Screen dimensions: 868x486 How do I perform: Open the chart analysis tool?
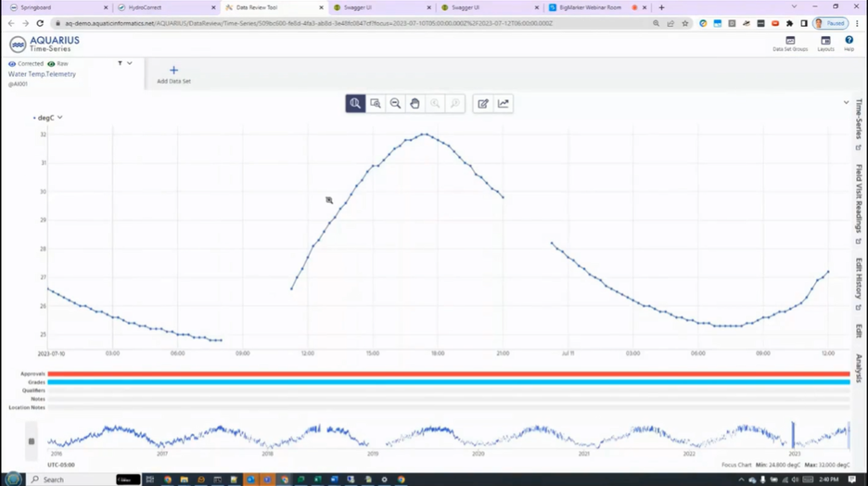[503, 104]
